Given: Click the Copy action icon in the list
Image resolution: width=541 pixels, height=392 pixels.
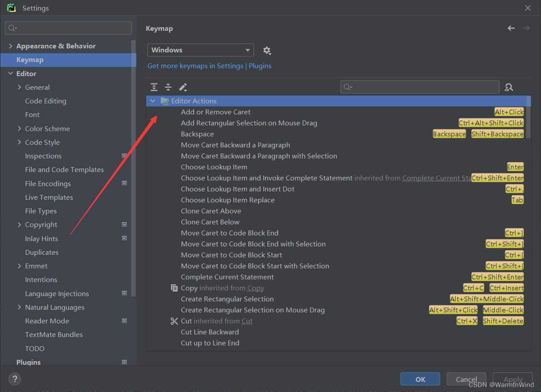Looking at the screenshot, I should (x=174, y=288).
